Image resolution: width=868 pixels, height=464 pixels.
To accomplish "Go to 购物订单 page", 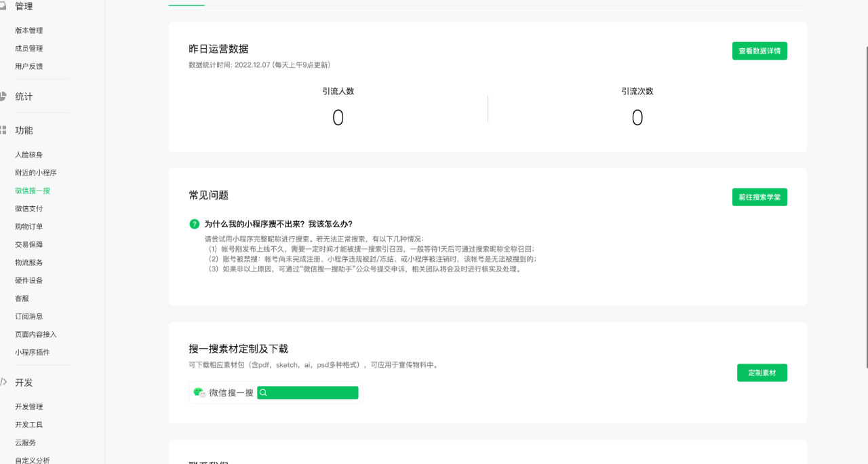I will (29, 227).
